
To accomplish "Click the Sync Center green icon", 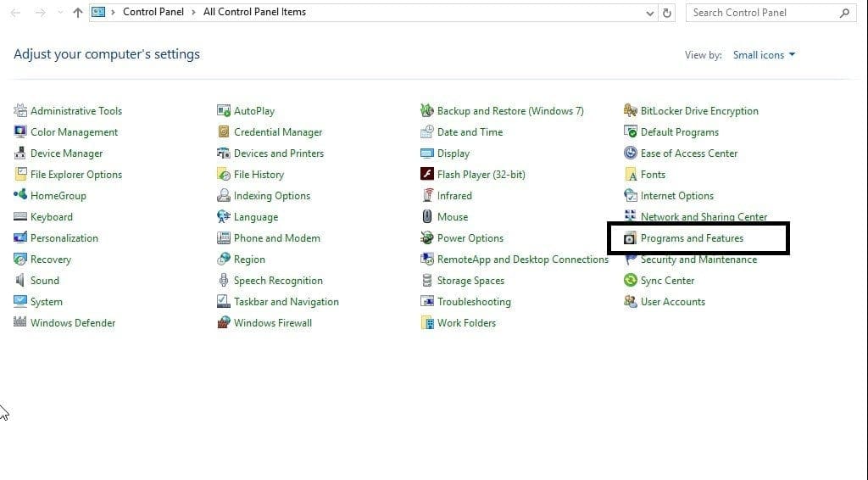I will point(630,280).
